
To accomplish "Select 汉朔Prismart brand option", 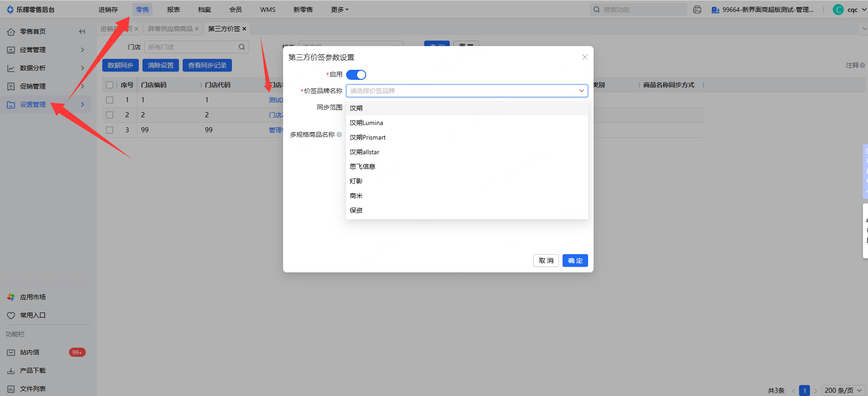I will click(x=467, y=137).
